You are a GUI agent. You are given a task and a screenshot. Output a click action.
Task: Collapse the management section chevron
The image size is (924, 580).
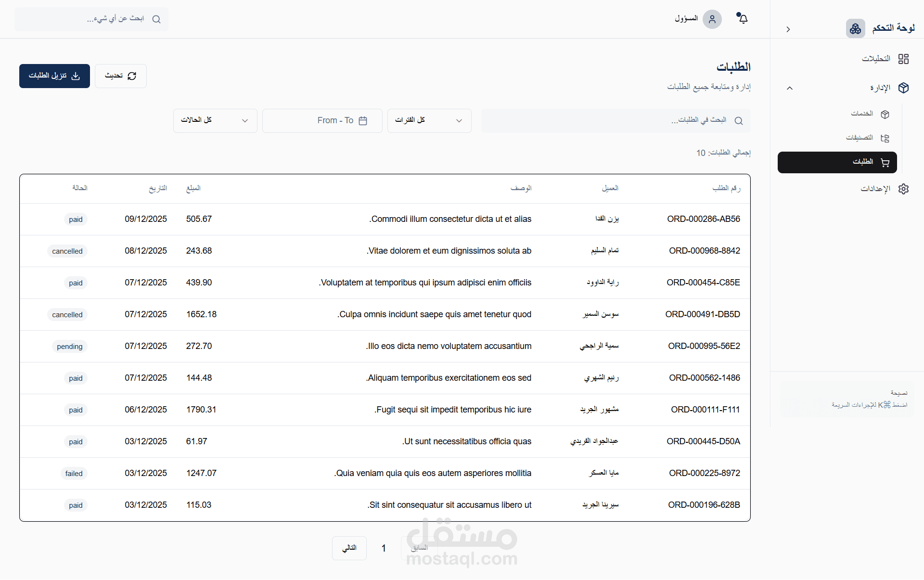pyautogui.click(x=790, y=88)
